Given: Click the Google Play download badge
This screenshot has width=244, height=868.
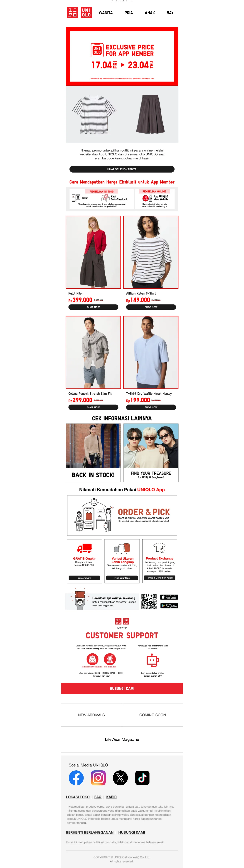Looking at the screenshot, I should 169,606.
